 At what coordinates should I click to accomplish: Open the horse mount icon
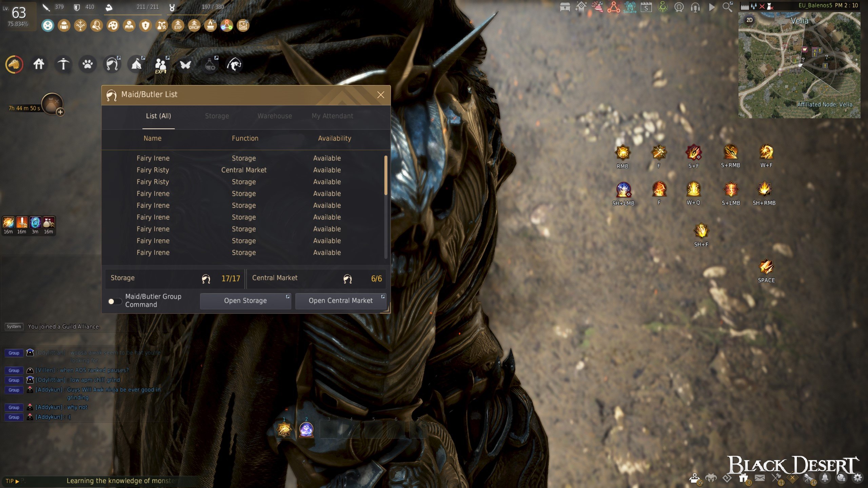(14, 64)
